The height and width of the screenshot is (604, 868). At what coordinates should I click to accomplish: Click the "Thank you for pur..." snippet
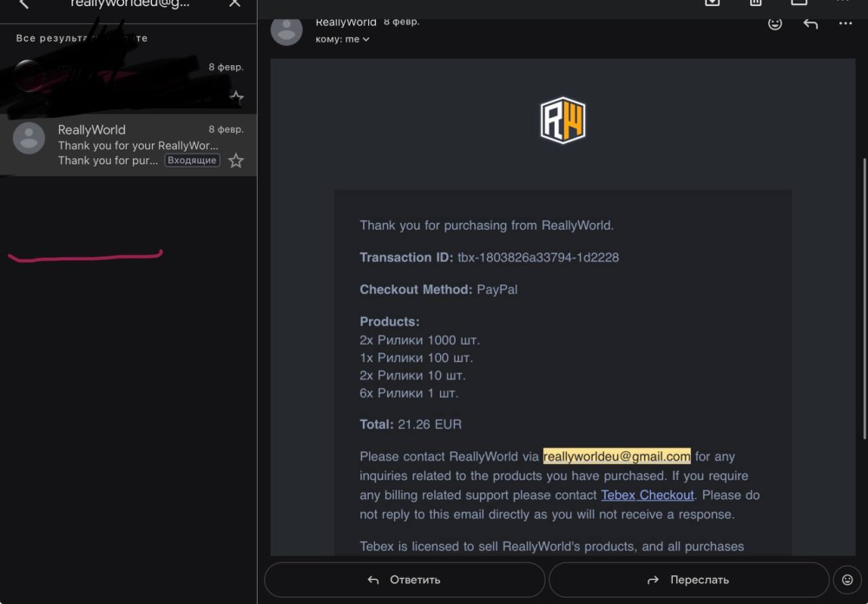(108, 161)
